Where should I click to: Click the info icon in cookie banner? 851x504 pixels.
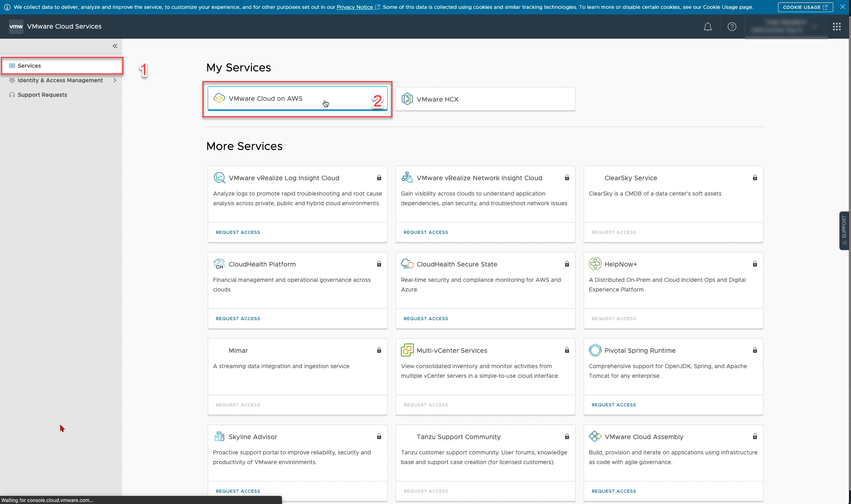pyautogui.click(x=7, y=7)
